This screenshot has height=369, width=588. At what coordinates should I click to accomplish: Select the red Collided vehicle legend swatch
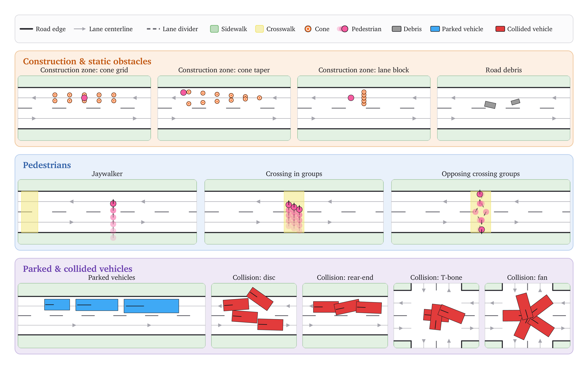(x=500, y=29)
